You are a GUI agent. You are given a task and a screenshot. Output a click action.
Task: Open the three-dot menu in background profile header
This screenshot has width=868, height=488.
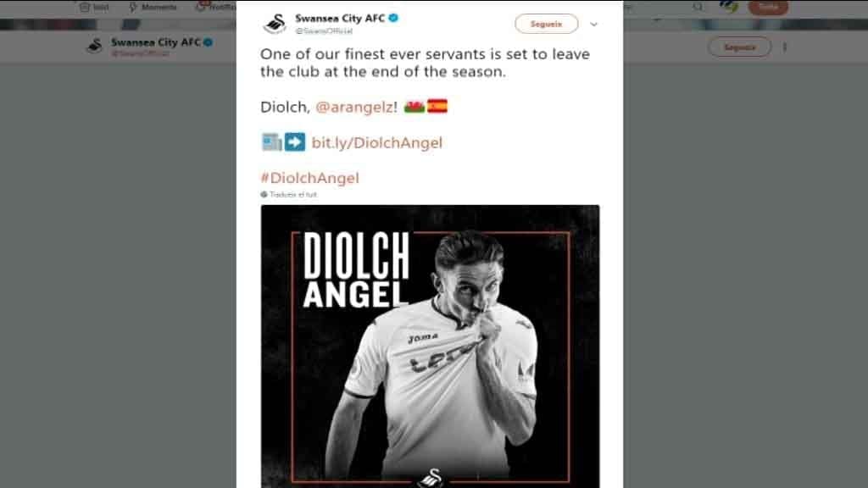pos(784,47)
